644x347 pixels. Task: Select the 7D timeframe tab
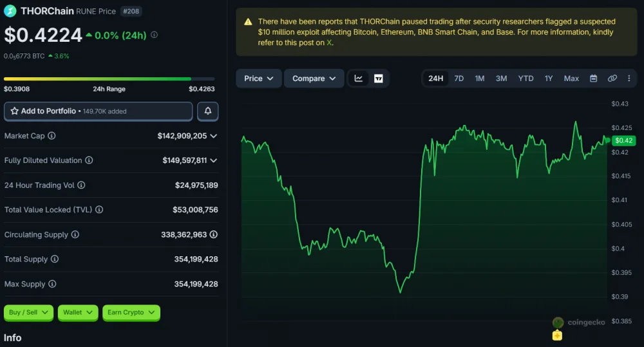pyautogui.click(x=459, y=79)
